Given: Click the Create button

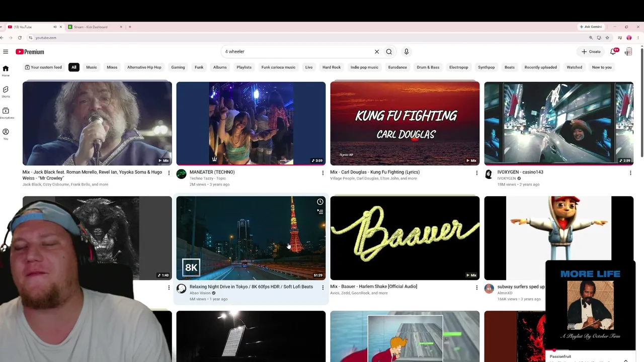Looking at the screenshot, I should (x=591, y=52).
